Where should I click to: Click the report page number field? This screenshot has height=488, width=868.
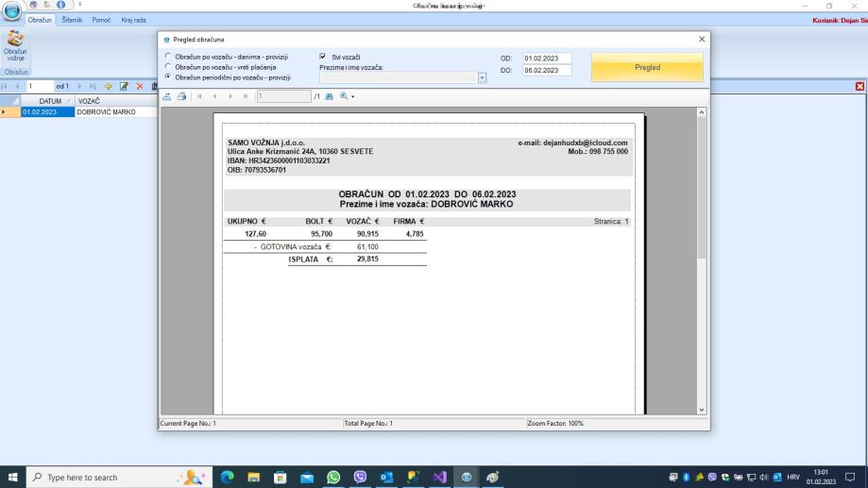coord(283,96)
